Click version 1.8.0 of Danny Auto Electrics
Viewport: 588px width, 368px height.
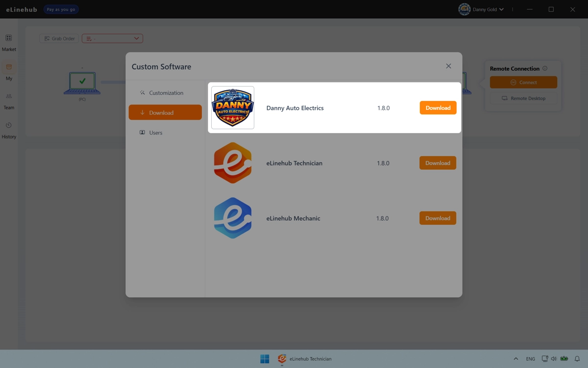point(383,108)
